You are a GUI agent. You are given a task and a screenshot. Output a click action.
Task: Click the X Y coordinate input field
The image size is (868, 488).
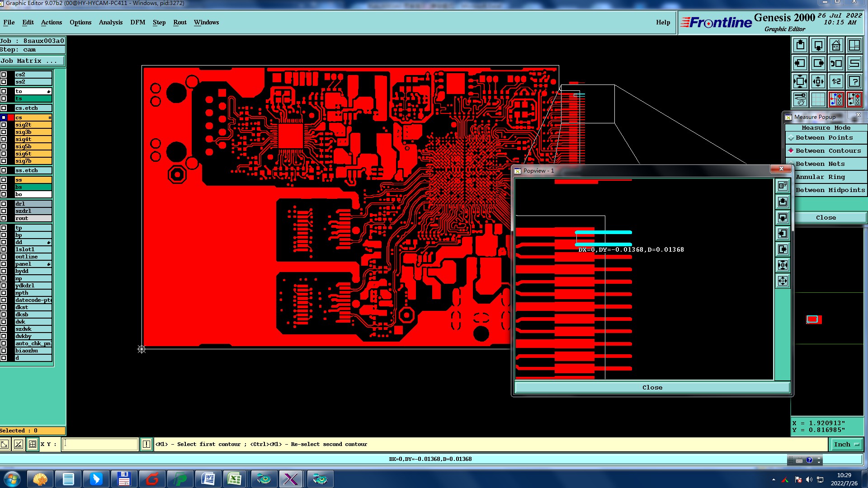(99, 444)
